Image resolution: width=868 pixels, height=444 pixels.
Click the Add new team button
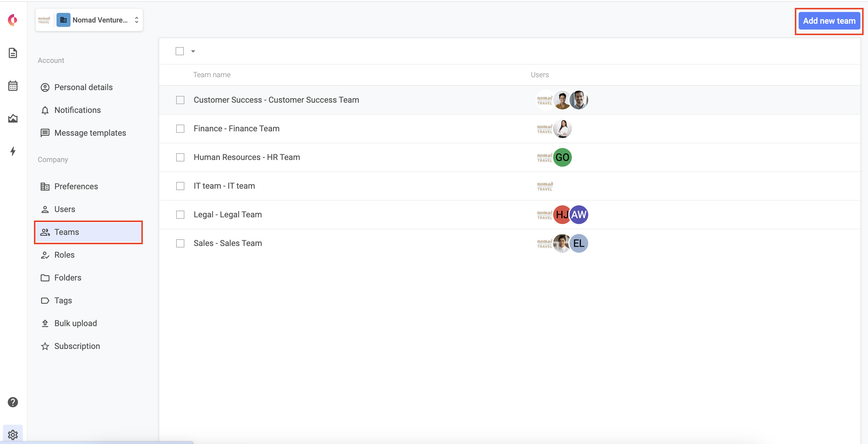(829, 21)
